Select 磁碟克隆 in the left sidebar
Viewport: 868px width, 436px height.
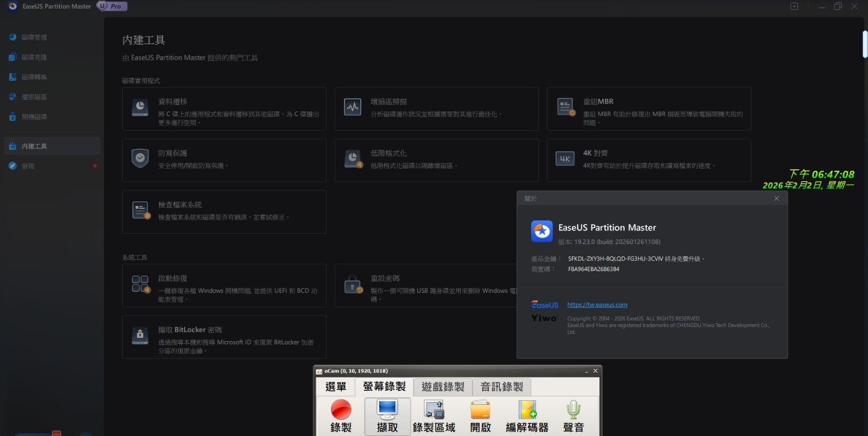(34, 57)
